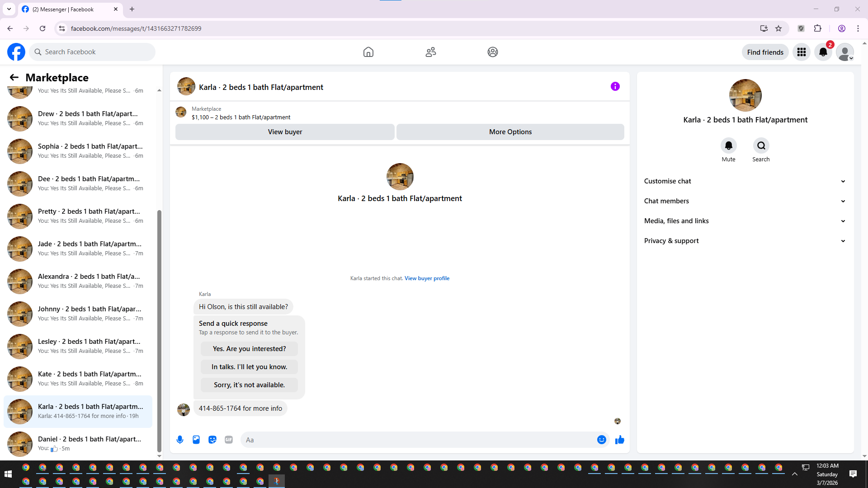The height and width of the screenshot is (488, 868).
Task: Open the View buyer profile link
Action: [427, 278]
